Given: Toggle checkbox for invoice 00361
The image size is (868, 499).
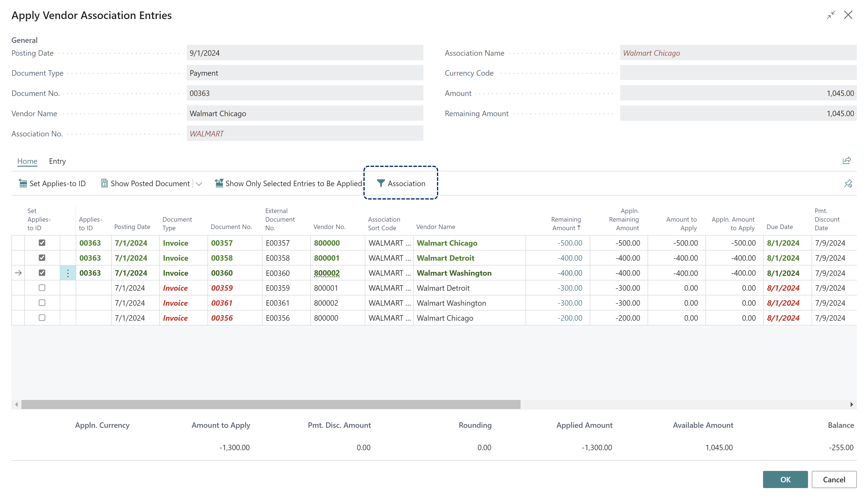Looking at the screenshot, I should [42, 303].
